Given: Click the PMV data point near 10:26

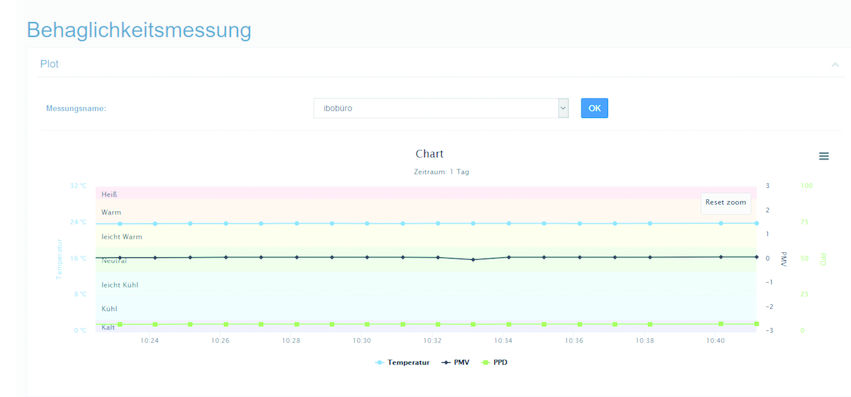Looking at the screenshot, I should 226,257.
